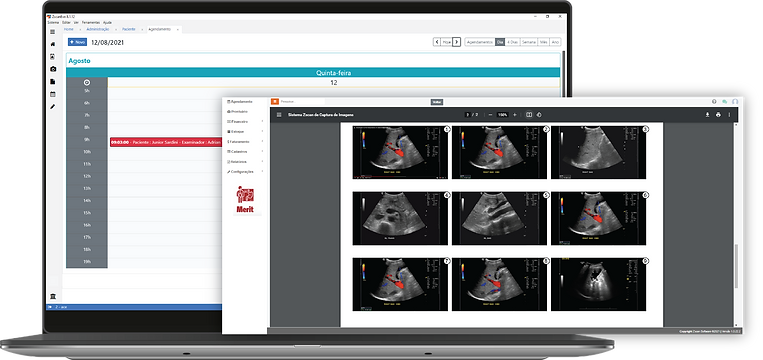Select the Semana calendar view

click(529, 42)
